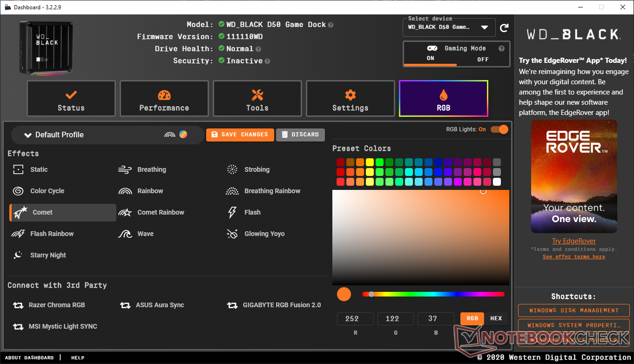Turn Gaming Mode OFF

click(x=483, y=60)
